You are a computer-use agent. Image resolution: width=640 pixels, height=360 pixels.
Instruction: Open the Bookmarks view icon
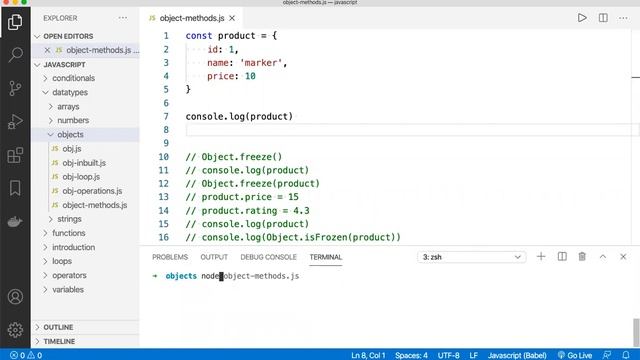tap(15, 188)
